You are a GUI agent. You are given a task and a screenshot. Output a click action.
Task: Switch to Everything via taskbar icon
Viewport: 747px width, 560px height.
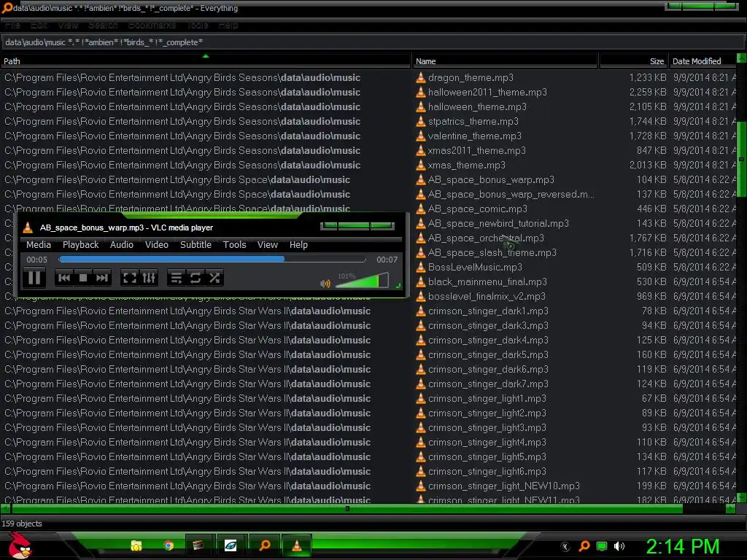click(265, 545)
